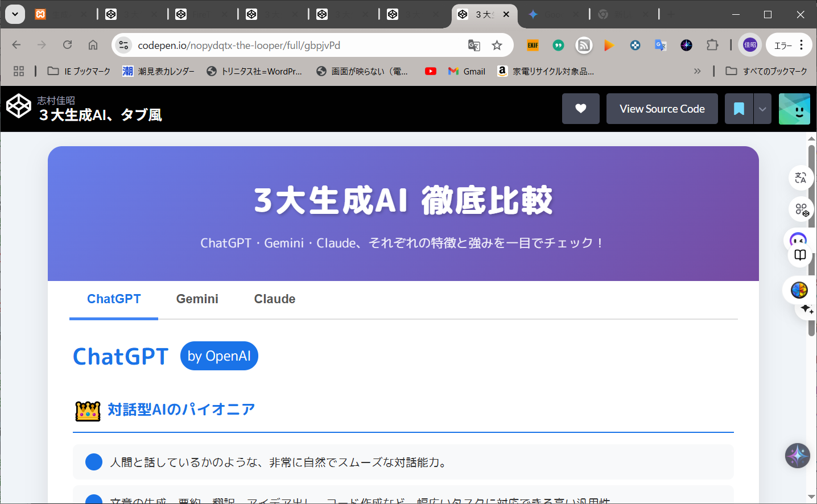817x504 pixels.
Task: Click the エラー button
Action: [788, 45]
